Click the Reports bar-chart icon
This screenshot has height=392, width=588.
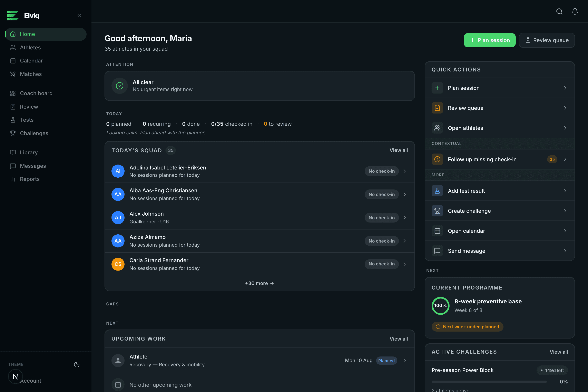pos(13,179)
